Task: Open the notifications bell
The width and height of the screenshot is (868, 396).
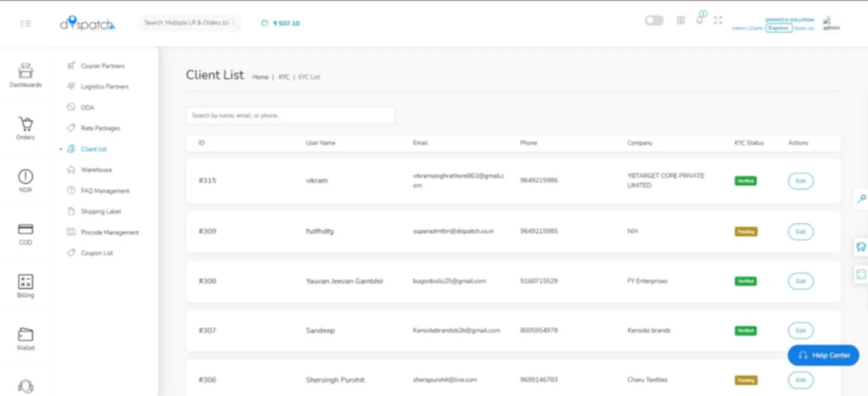Action: pyautogui.click(x=700, y=20)
